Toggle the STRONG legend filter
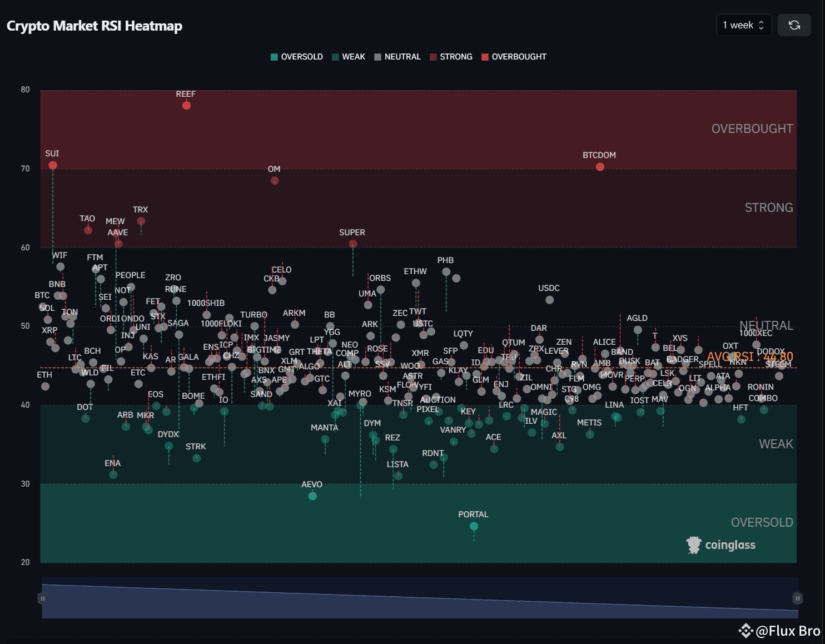 (451, 56)
